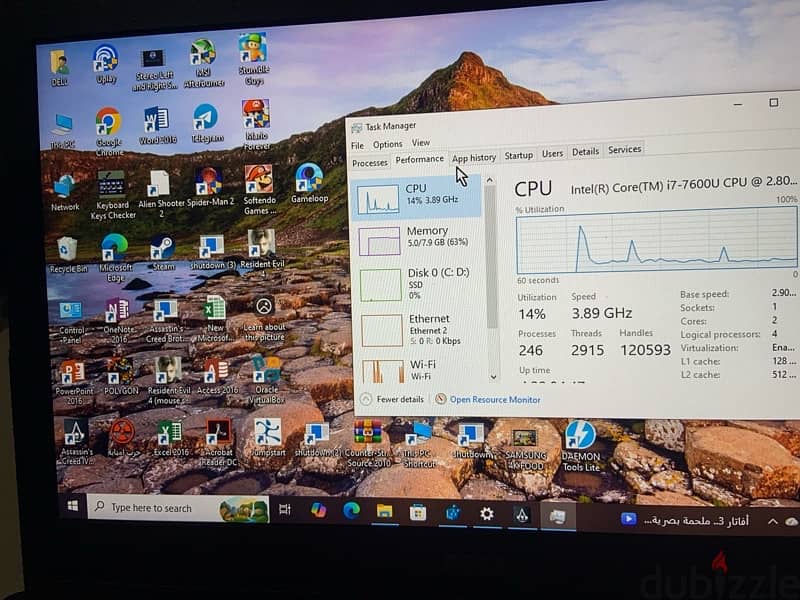The width and height of the screenshot is (800, 600).
Task: Open MSI Afterburner desktop shortcut
Action: pyautogui.click(x=204, y=63)
